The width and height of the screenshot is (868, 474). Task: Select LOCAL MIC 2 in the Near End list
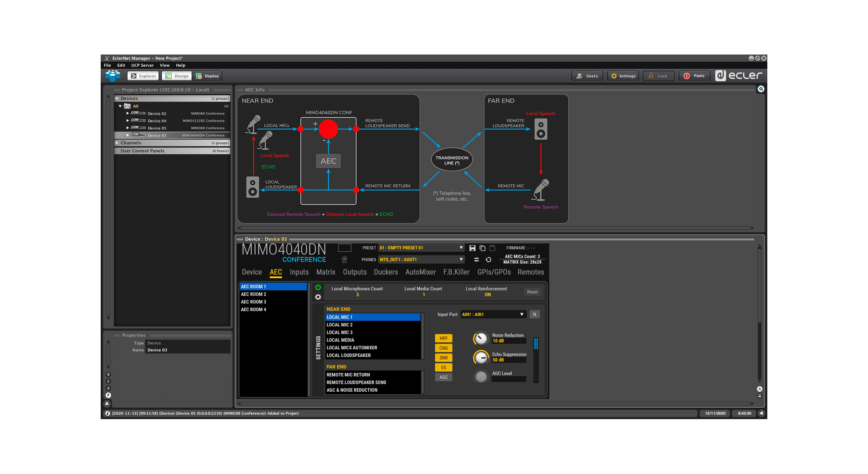tap(340, 325)
